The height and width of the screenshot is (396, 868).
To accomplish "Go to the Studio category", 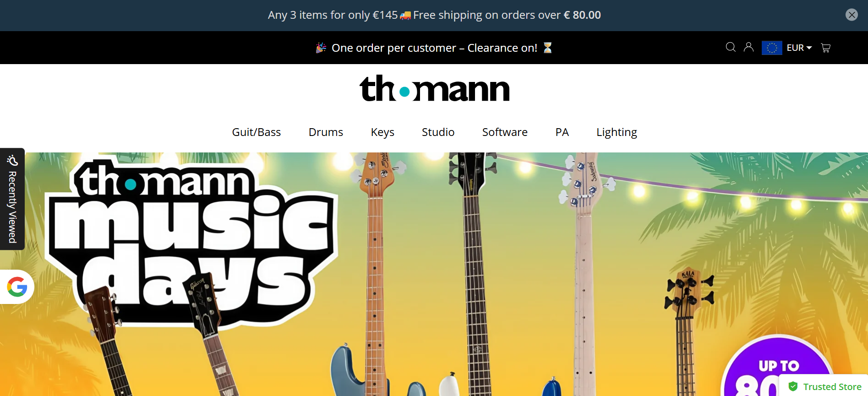I will click(438, 132).
